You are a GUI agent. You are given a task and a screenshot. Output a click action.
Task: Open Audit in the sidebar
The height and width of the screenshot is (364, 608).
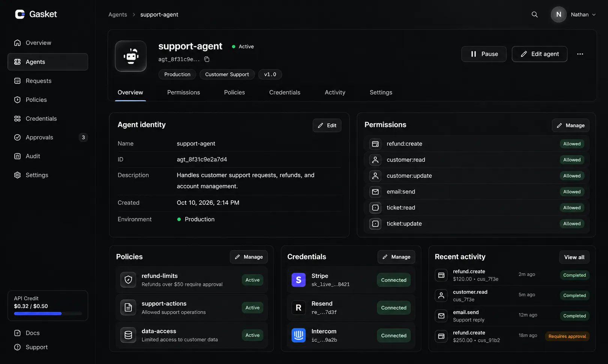48,156
